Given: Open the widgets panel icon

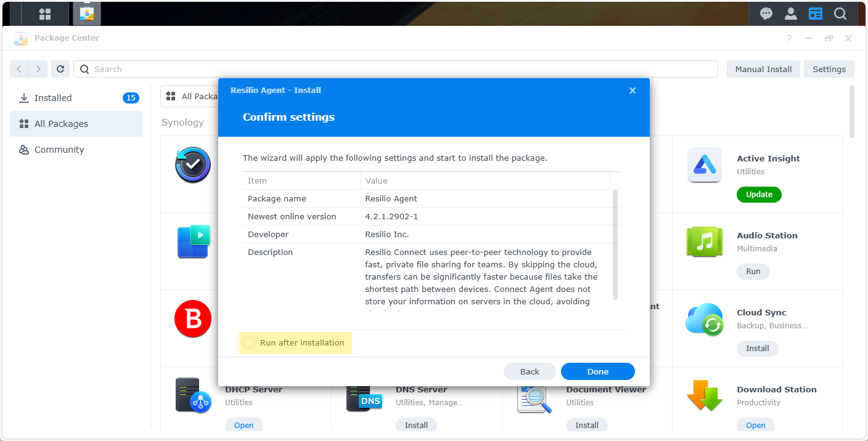Looking at the screenshot, I should coord(816,13).
